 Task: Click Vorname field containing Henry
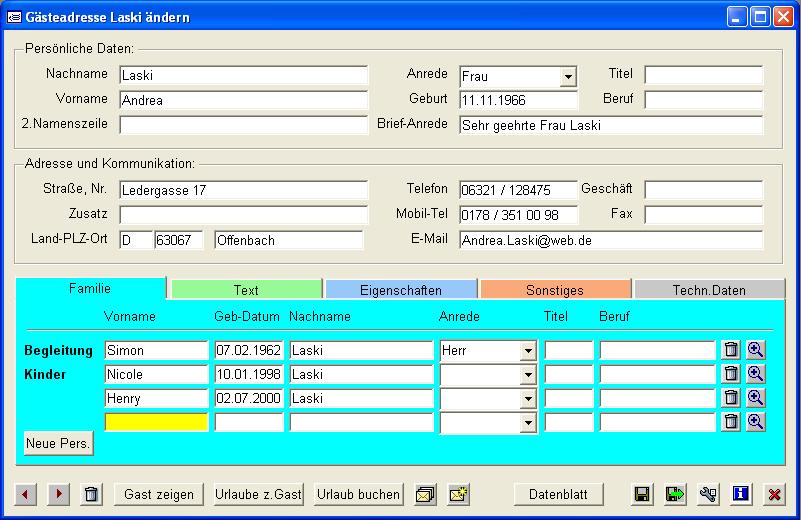(x=156, y=398)
